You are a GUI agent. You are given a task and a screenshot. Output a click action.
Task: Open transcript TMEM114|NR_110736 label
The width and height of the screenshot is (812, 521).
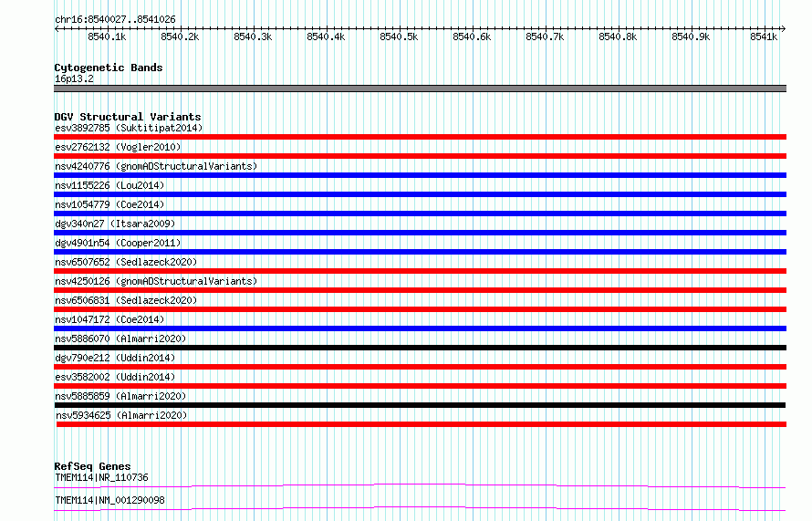[101, 477]
